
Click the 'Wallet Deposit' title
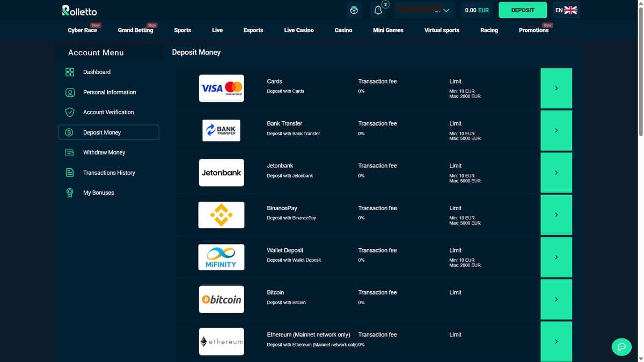pos(285,250)
